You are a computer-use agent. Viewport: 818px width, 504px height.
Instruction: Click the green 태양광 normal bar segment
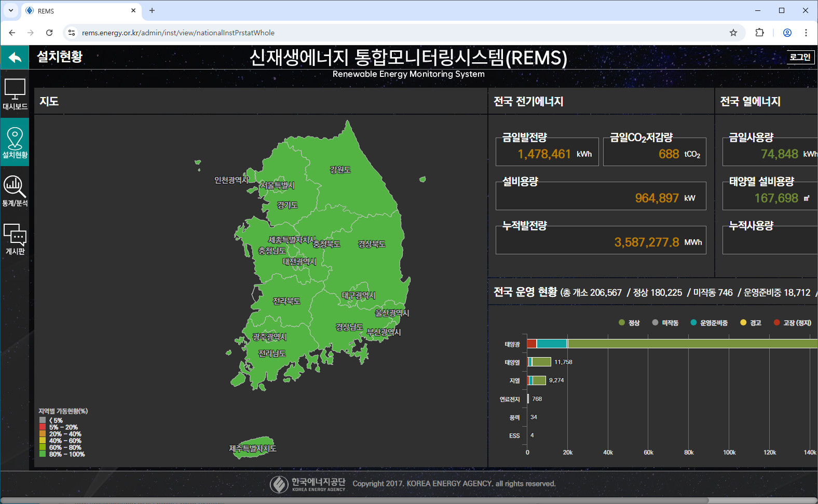(x=693, y=344)
